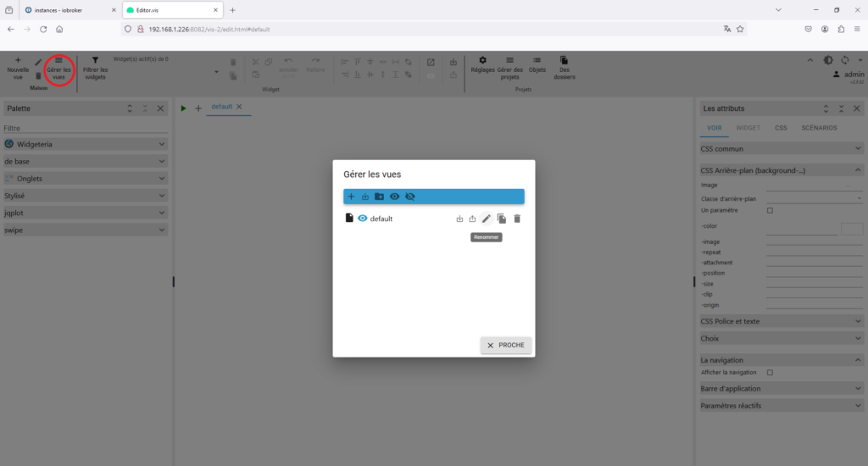Image resolution: width=868 pixels, height=466 pixels.
Task: Open Réglages project settings
Action: 482,64
